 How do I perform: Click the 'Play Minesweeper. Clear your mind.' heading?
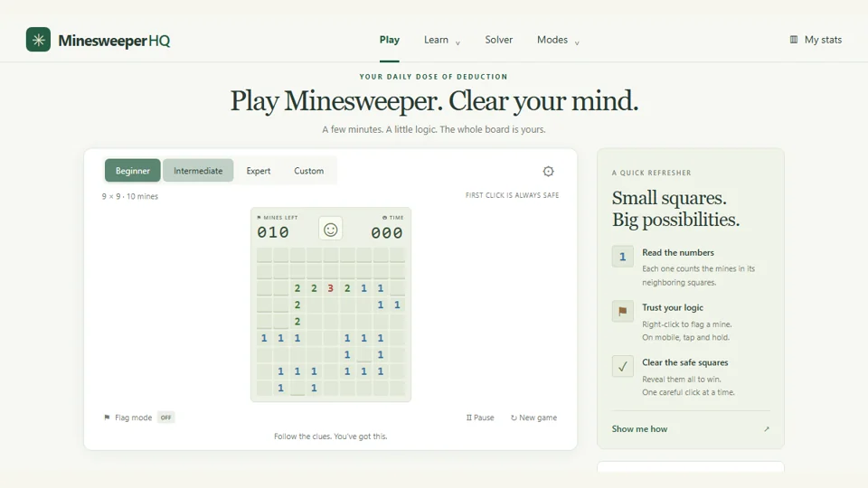point(434,101)
